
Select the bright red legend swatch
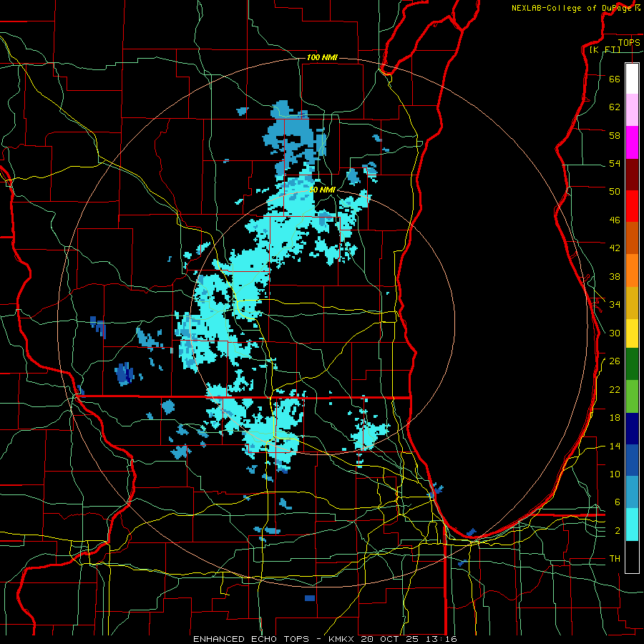632,206
